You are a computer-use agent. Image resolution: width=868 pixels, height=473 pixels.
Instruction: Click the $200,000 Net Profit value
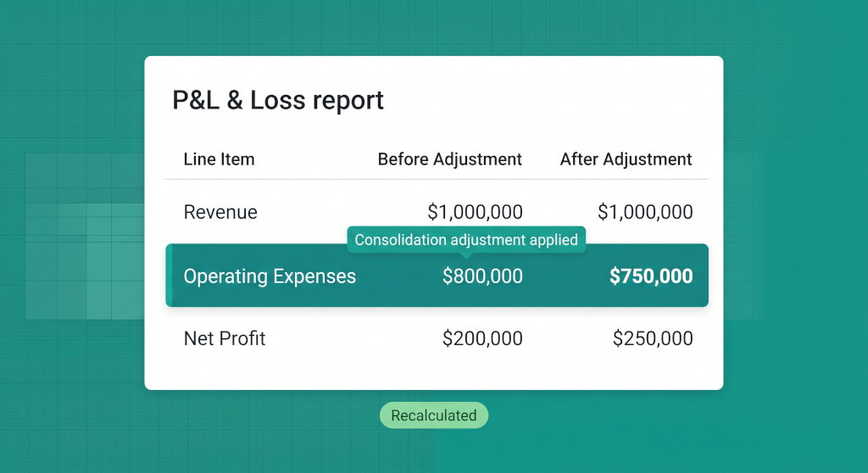coord(482,338)
